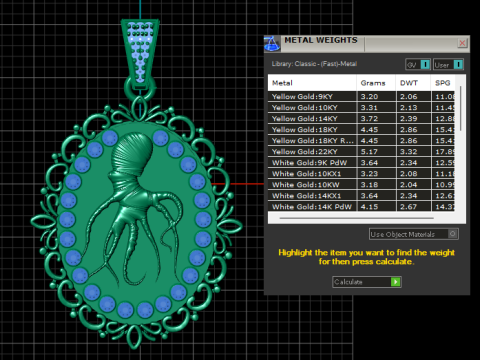Select the Yellow Gold:18KY R... row
480x360 pixels.
click(x=361, y=141)
